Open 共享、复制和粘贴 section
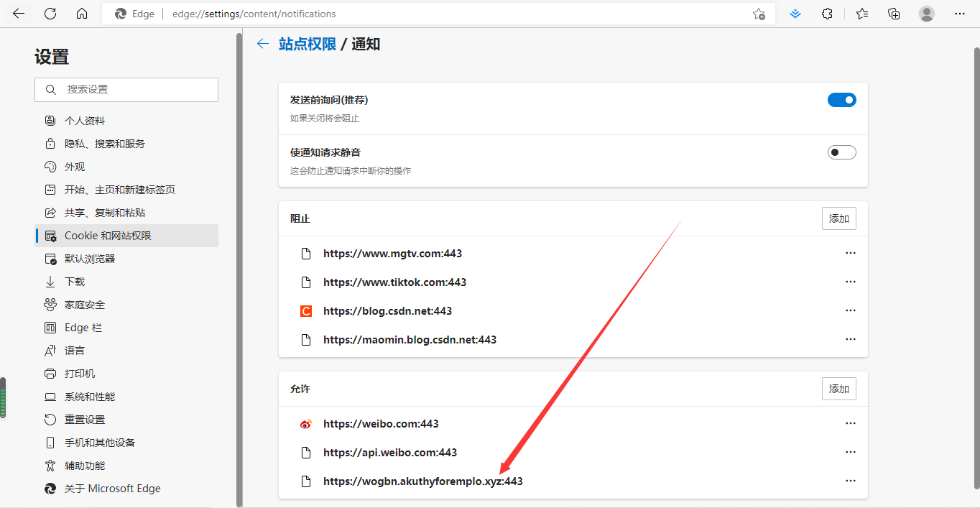 [126, 213]
